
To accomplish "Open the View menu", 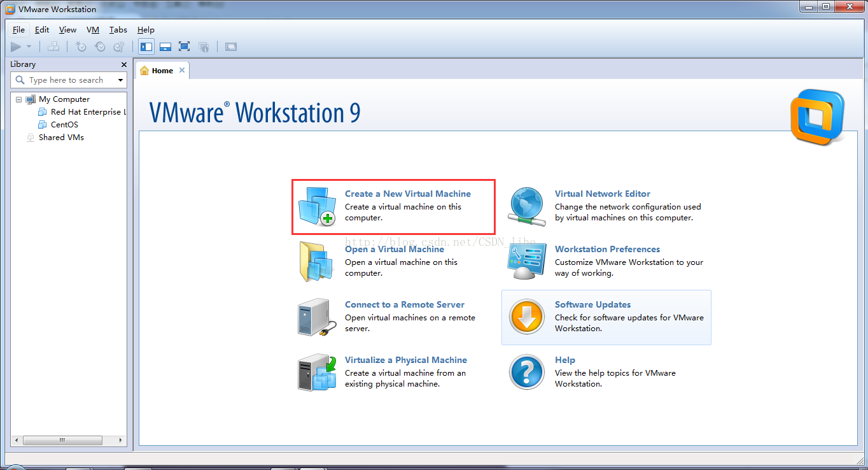I will [x=67, y=30].
